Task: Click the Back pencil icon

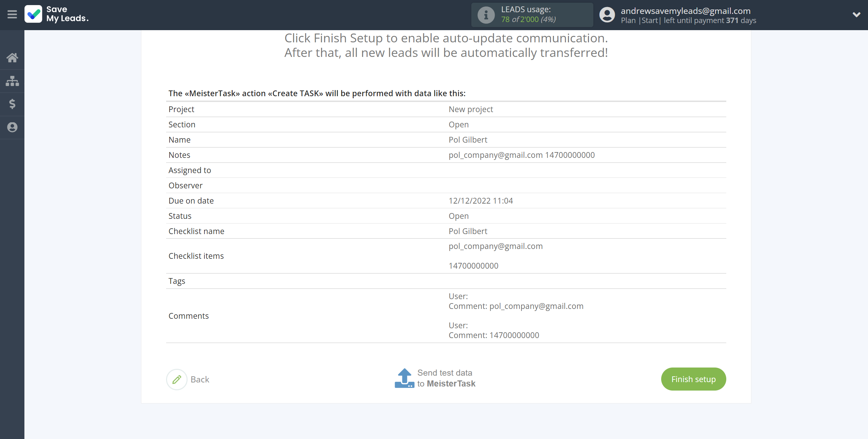Action: pos(177,379)
